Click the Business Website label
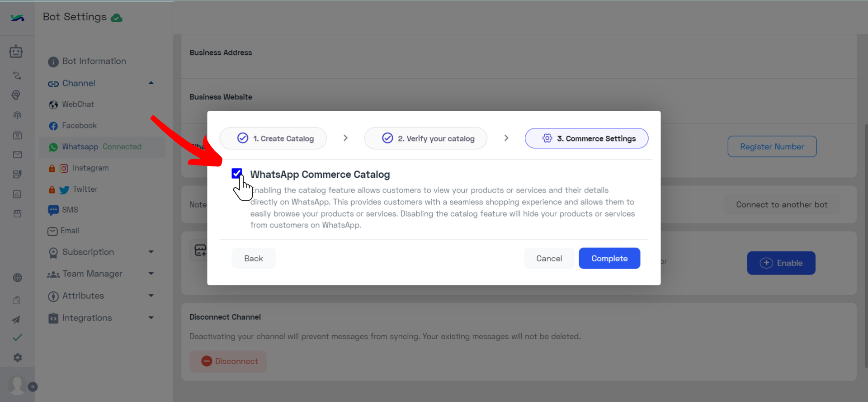868x402 pixels. [221, 97]
